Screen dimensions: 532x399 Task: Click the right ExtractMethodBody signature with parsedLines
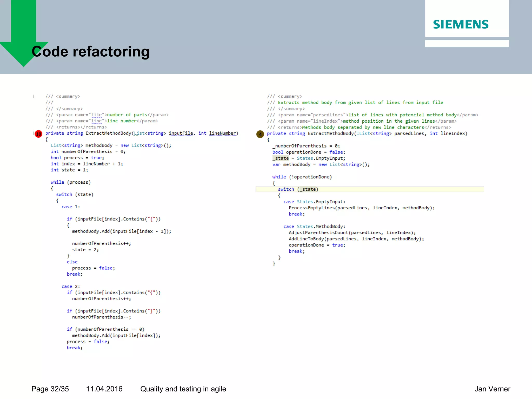367,134
